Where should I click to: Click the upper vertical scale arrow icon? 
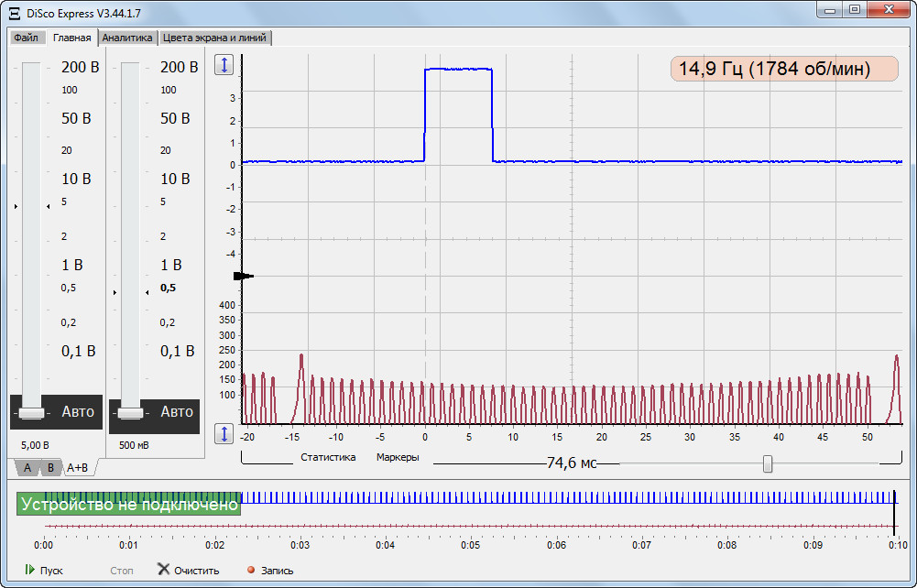224,64
